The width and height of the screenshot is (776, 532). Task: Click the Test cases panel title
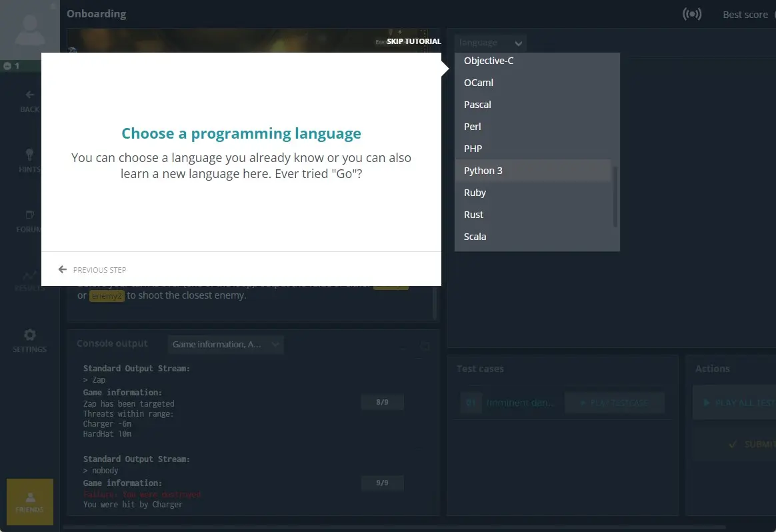click(x=480, y=369)
